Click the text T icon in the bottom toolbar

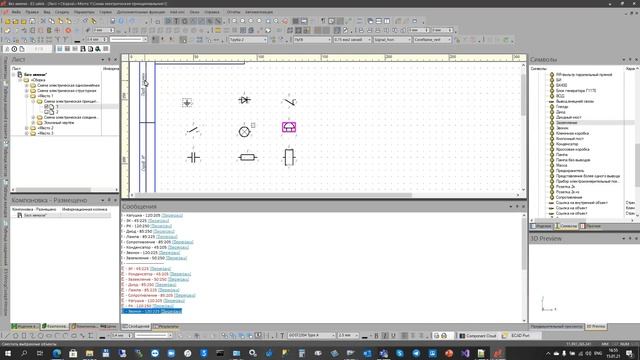point(282,336)
